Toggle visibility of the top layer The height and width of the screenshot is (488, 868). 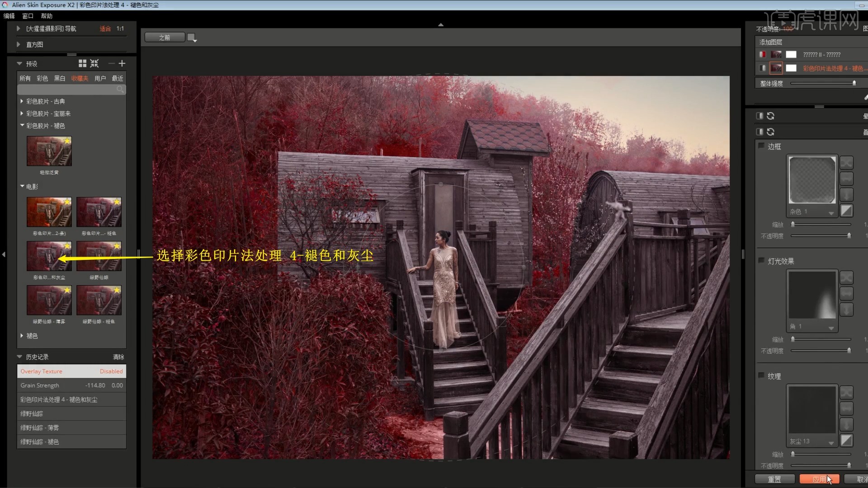(x=763, y=55)
